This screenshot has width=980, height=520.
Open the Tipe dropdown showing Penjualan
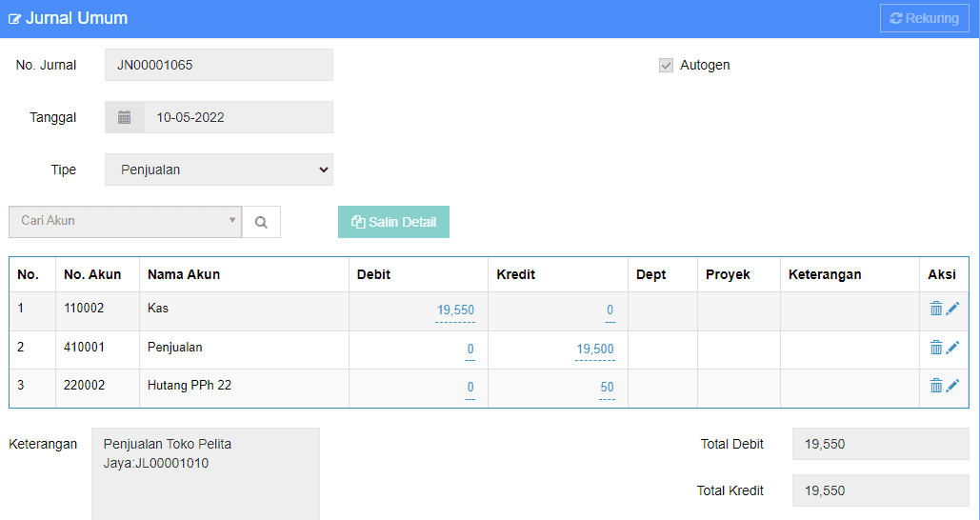(x=219, y=170)
